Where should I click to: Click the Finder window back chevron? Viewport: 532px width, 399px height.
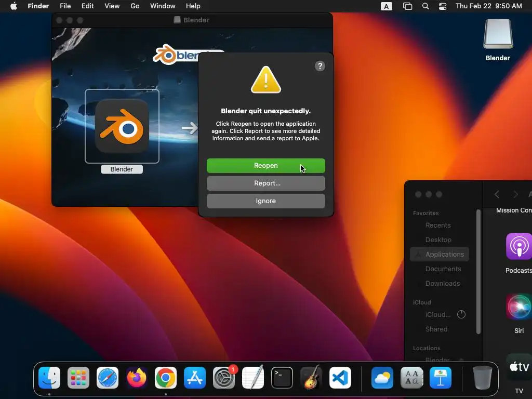pos(497,194)
